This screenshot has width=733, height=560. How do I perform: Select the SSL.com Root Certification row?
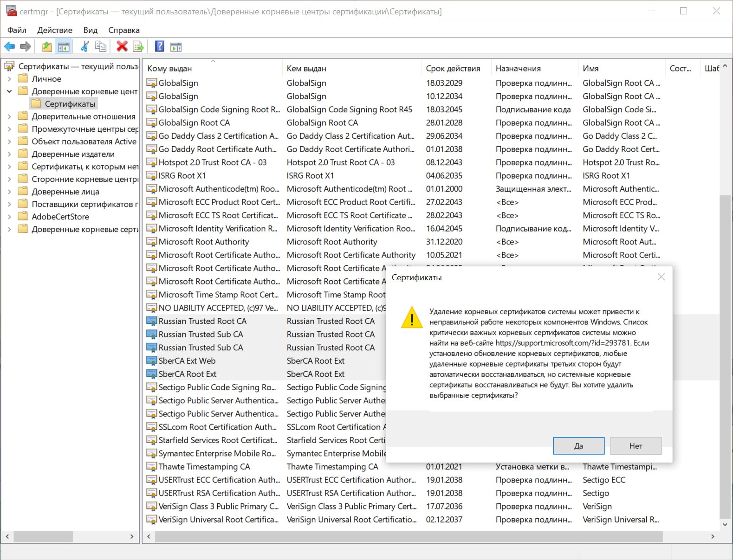[265, 427]
